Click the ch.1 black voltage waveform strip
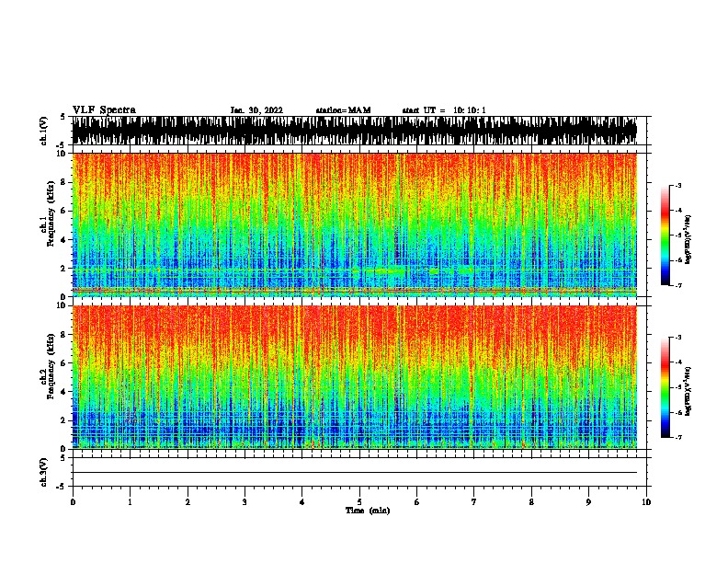The height and width of the screenshot is (563, 728). 354,131
